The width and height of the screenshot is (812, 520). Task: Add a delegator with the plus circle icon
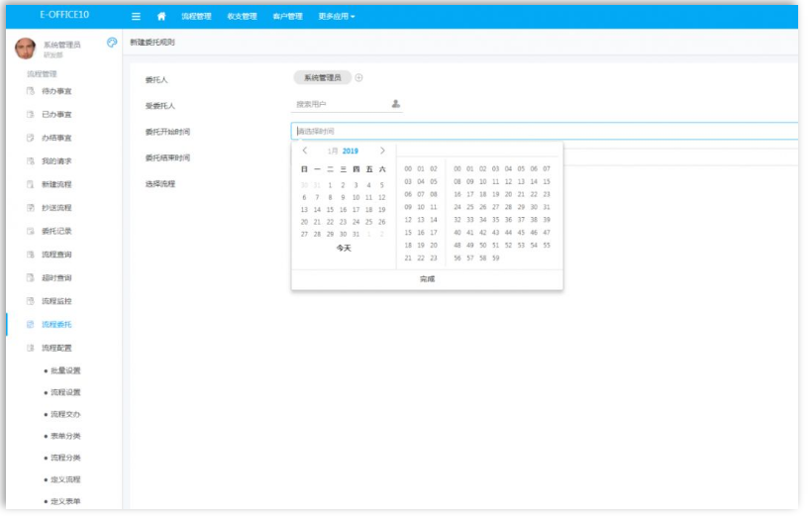click(358, 77)
